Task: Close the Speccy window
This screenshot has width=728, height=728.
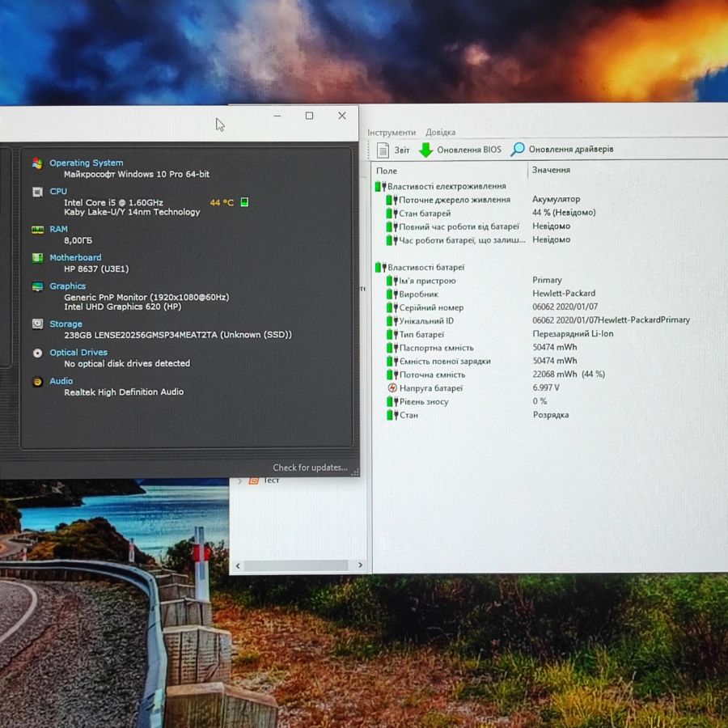Action: click(342, 116)
